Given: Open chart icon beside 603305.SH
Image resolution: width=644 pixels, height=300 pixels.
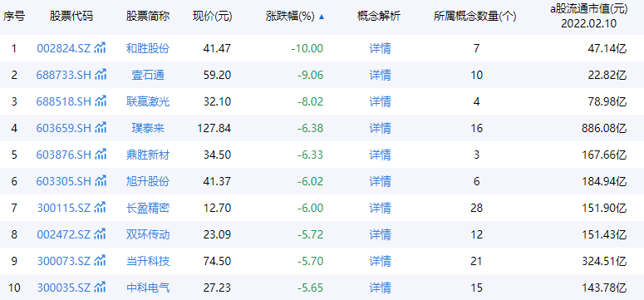Looking at the screenshot, I should (101, 181).
